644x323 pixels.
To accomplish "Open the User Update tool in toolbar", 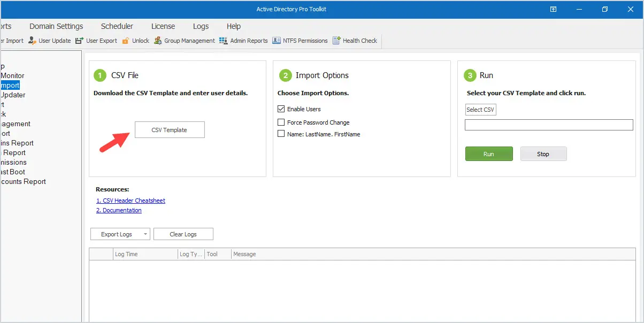I will coord(49,41).
